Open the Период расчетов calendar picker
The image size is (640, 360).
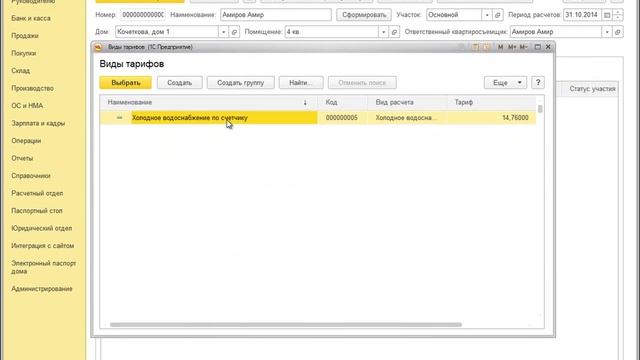[607, 15]
